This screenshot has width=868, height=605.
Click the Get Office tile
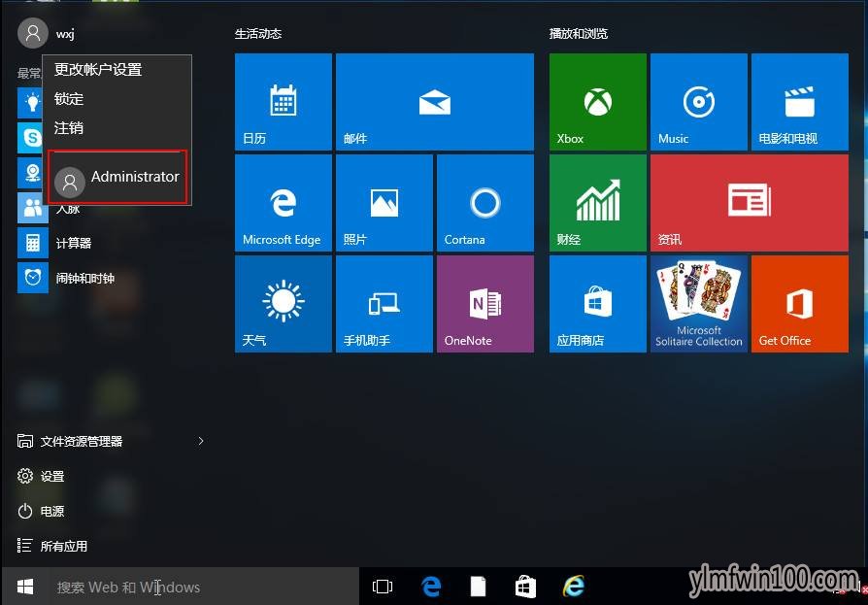click(799, 304)
